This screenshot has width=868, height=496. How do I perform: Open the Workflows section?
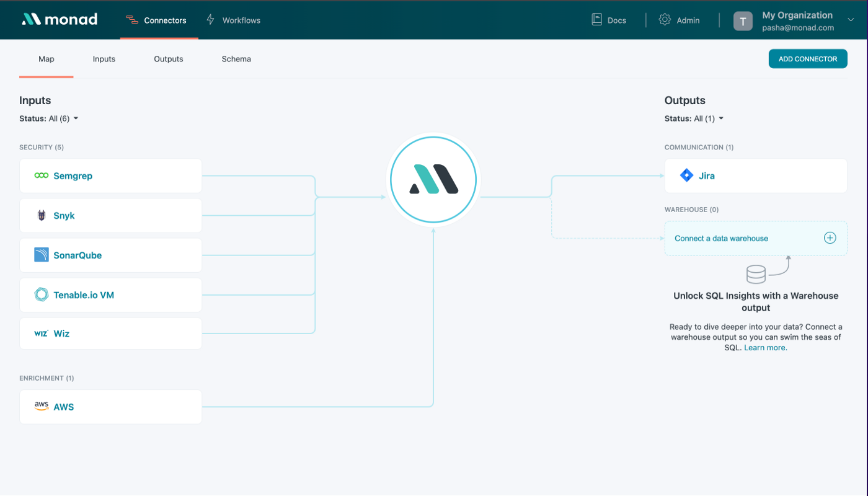tap(233, 20)
